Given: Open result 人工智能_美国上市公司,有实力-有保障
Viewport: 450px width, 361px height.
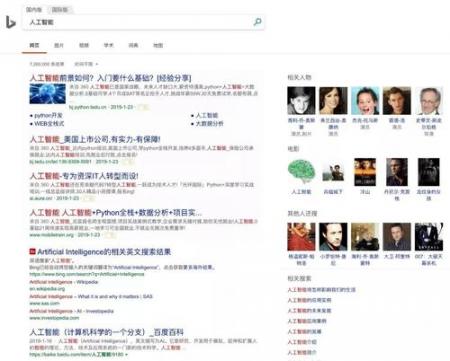Looking at the screenshot, I should click(x=95, y=139).
